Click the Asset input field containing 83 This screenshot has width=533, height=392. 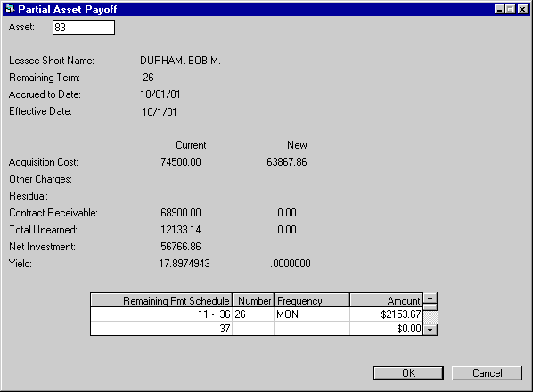(84, 28)
